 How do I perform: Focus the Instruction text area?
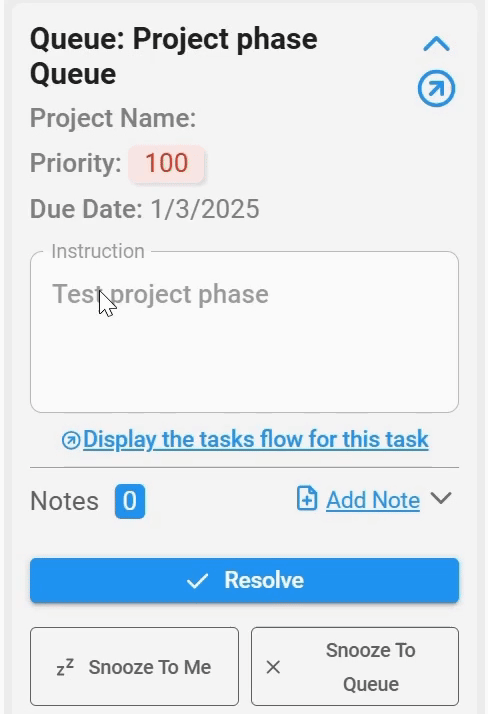pos(244,332)
